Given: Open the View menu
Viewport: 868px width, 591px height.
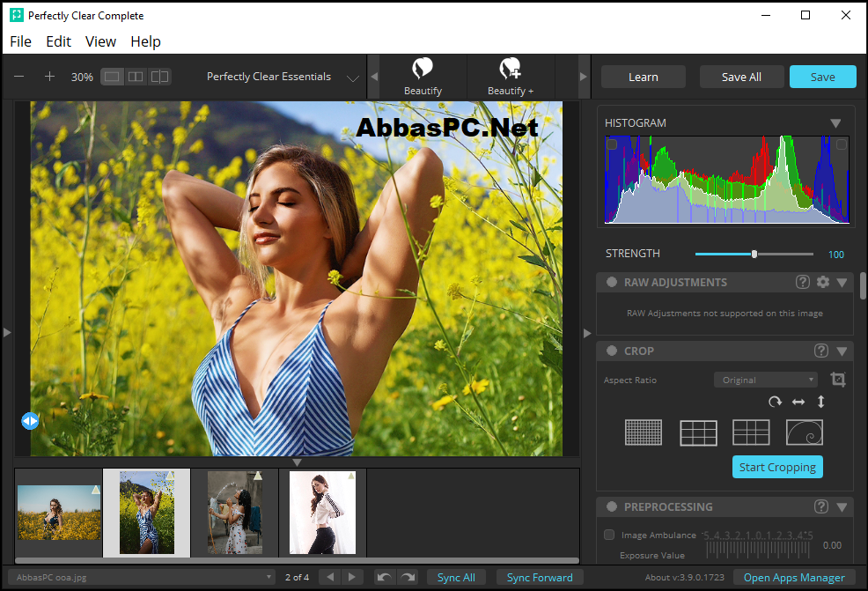Looking at the screenshot, I should point(100,41).
